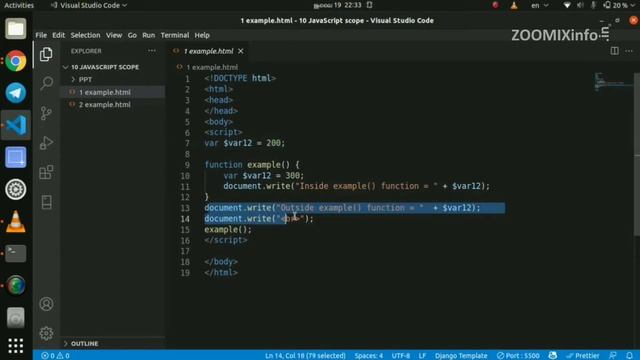Open the File menu

tap(41, 35)
